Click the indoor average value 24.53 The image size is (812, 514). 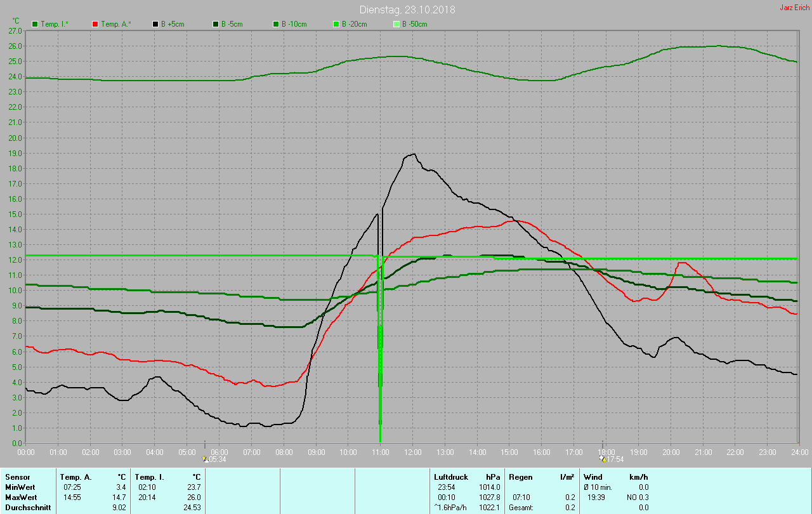coord(192,508)
